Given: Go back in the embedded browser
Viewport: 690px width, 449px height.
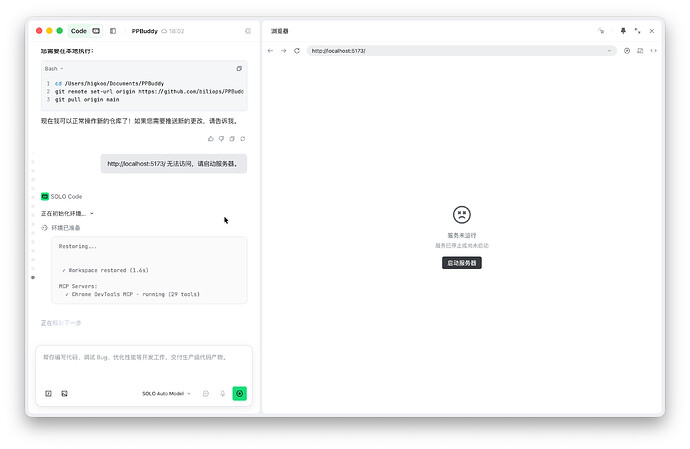Looking at the screenshot, I should (270, 51).
